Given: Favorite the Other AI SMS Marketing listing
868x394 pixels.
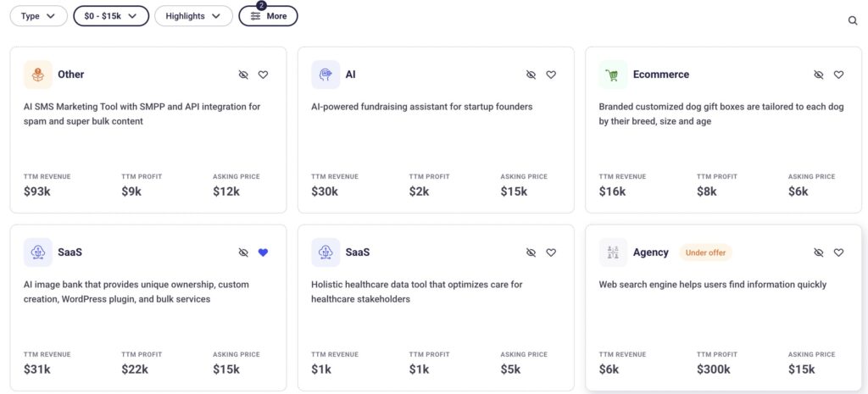Looking at the screenshot, I should (263, 75).
